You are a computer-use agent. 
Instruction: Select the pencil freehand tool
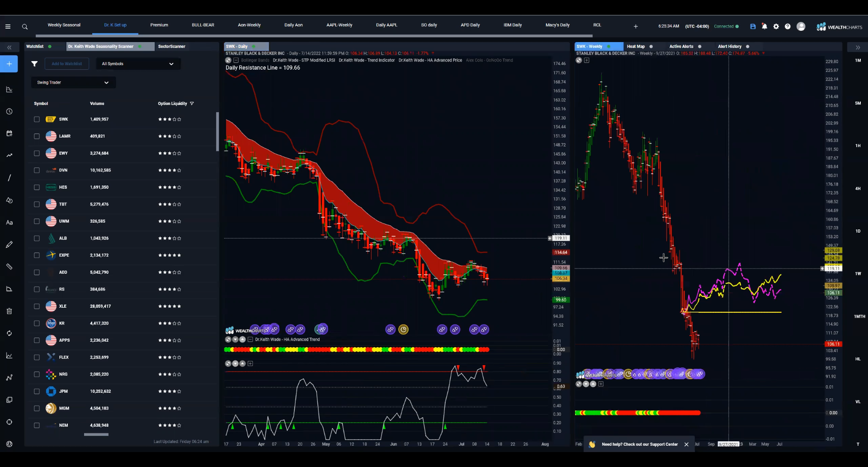[x=9, y=244]
